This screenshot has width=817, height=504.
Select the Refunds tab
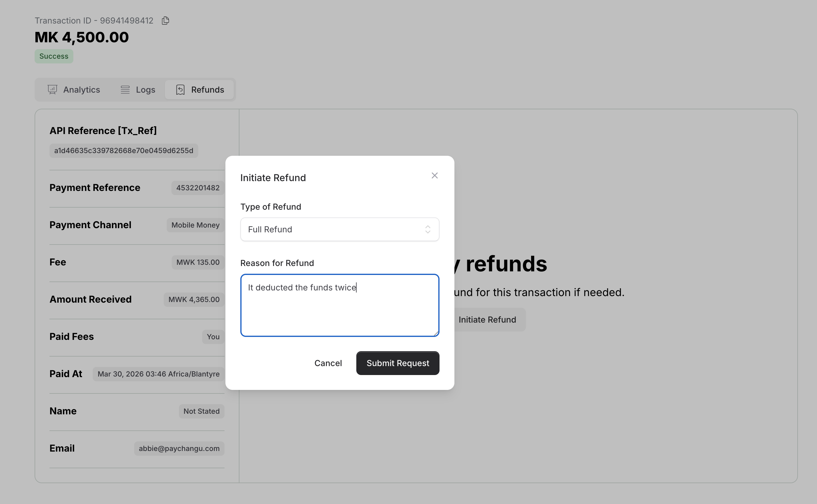tap(199, 90)
